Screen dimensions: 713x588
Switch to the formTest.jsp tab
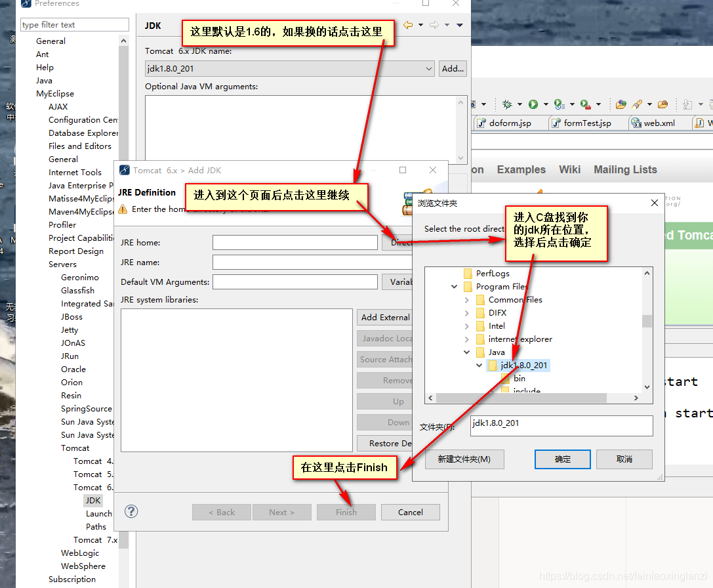click(x=587, y=122)
